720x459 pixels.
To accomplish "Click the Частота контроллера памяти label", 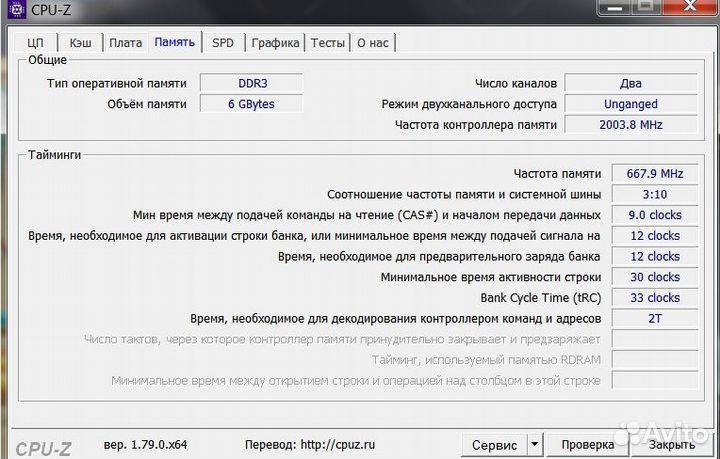I will click(476, 125).
